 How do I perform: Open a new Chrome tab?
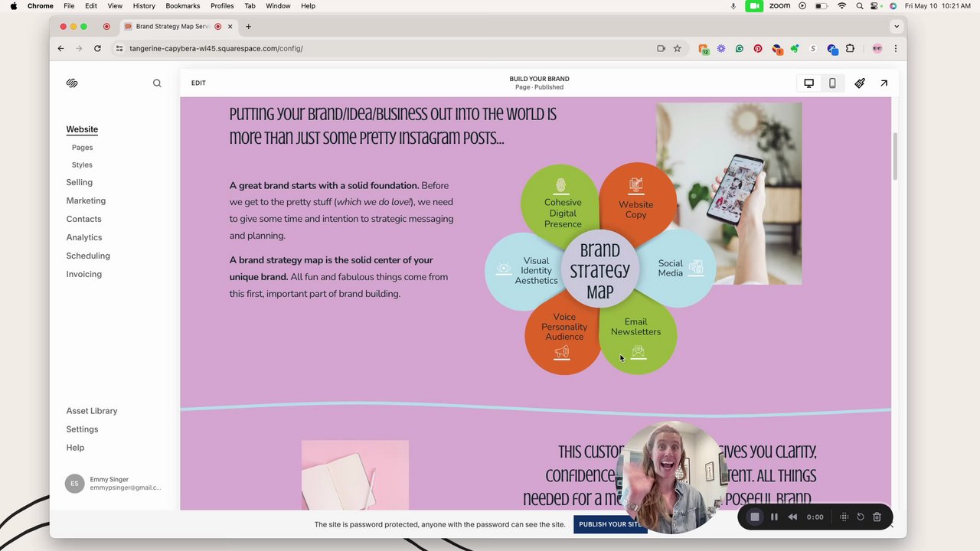pyautogui.click(x=248, y=26)
